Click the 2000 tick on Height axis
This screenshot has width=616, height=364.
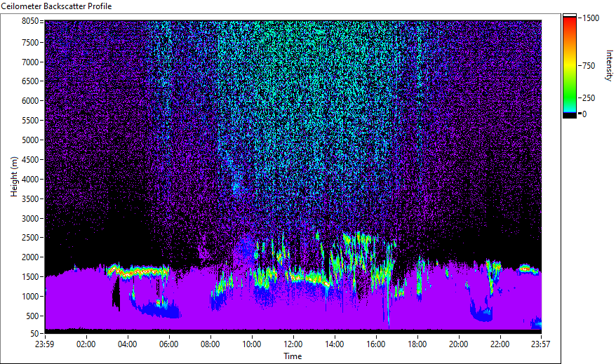pos(30,257)
